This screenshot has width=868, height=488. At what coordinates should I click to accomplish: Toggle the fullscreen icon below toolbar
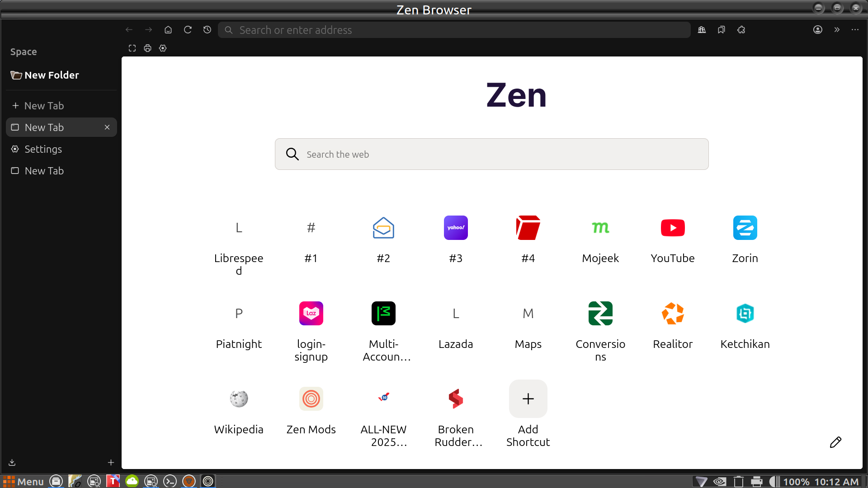(132, 48)
